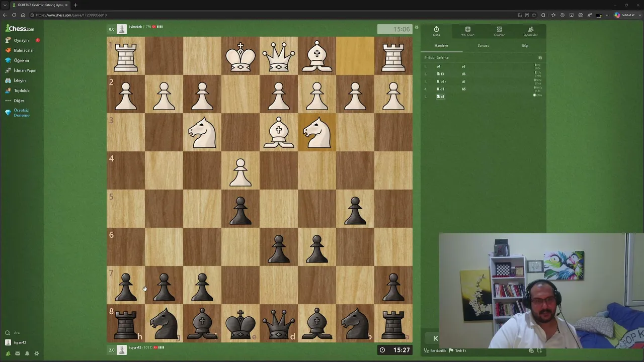The width and height of the screenshot is (644, 362).
Task: Select knight move c3 in the move list
Action: (x=440, y=97)
